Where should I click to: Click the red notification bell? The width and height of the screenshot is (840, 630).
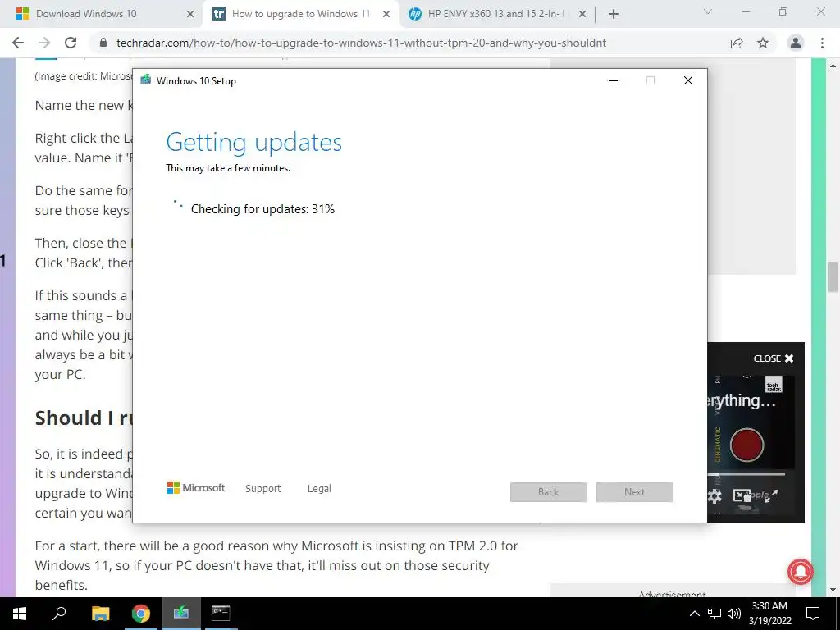point(801,571)
